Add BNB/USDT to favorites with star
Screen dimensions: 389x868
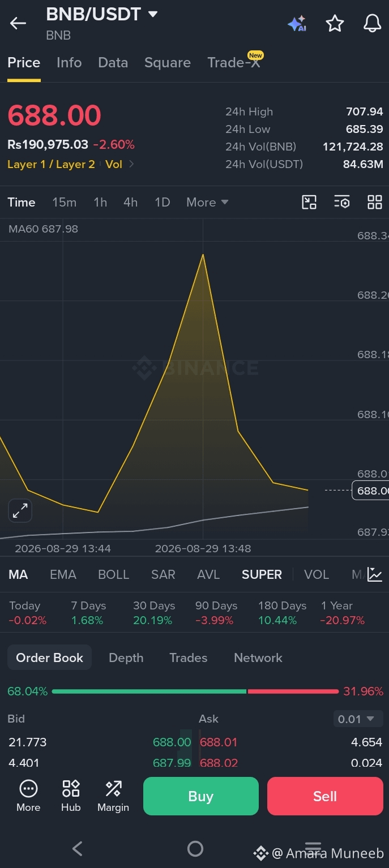coord(335,23)
